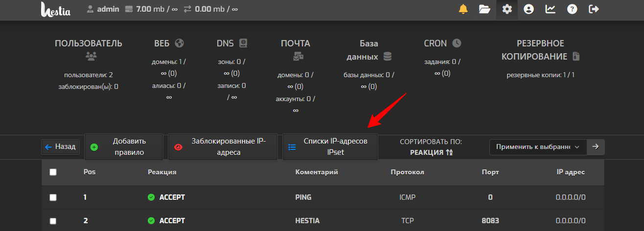
Task: Click the HESTIA comment cell
Action: tap(307, 221)
